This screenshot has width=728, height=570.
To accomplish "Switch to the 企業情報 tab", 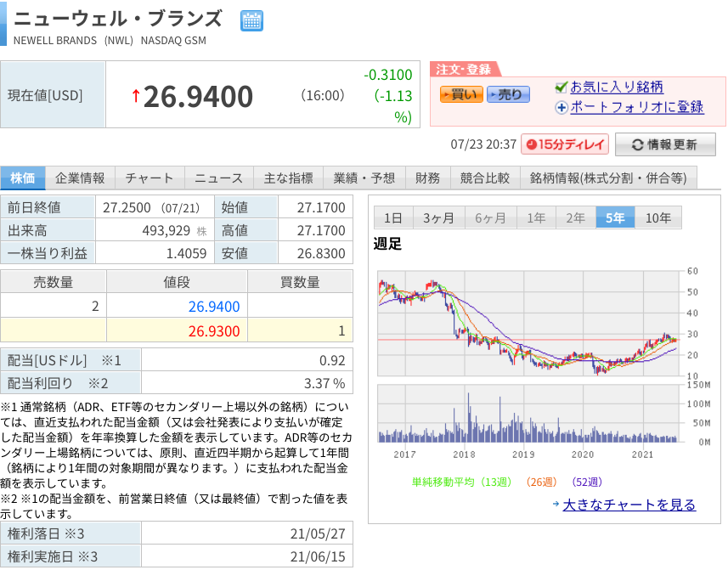I will point(81,178).
